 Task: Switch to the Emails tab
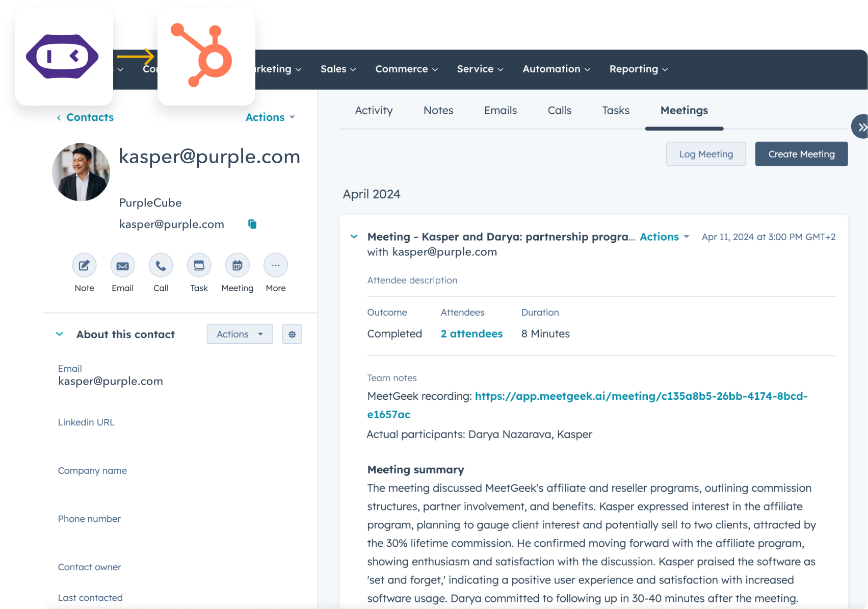coord(500,111)
